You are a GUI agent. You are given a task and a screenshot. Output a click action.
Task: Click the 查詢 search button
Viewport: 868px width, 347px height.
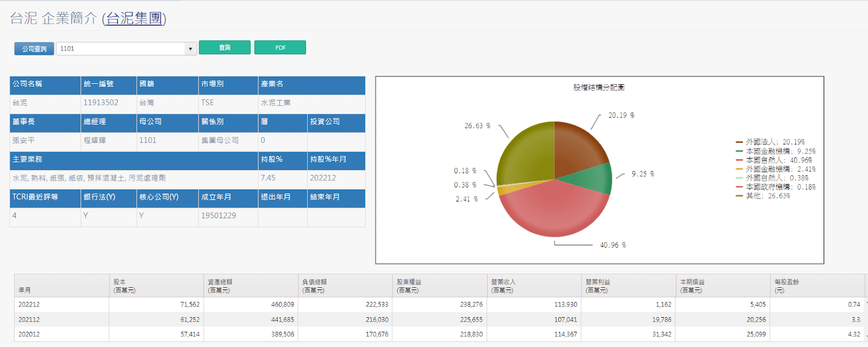pyautogui.click(x=225, y=48)
